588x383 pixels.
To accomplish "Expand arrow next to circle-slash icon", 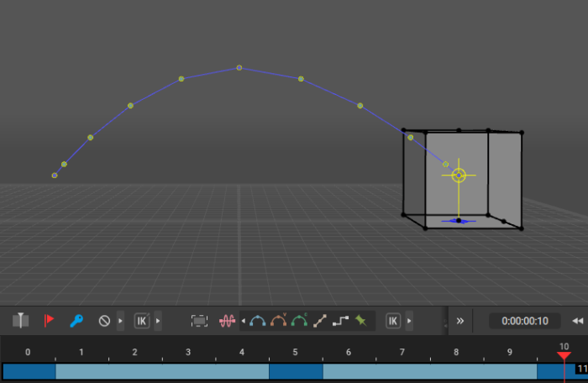I will tap(120, 320).
